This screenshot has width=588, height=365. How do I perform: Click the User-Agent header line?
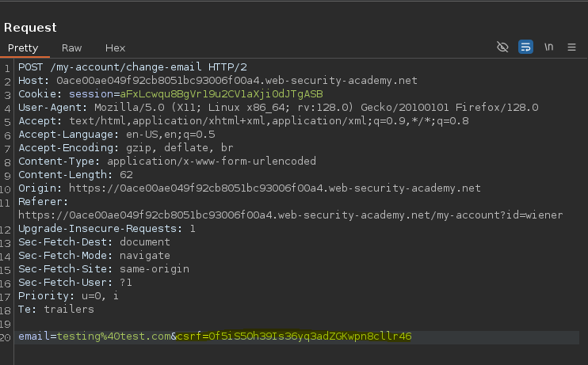point(278,108)
